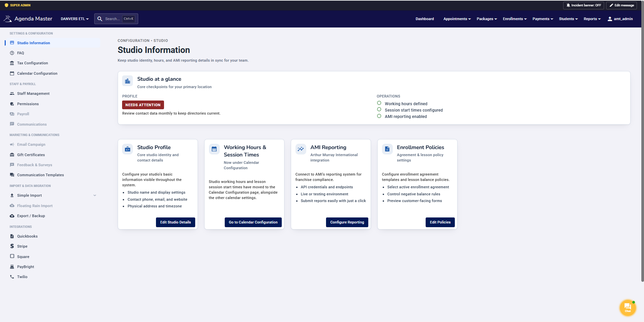Click the Permissions shield icon

(x=12, y=104)
